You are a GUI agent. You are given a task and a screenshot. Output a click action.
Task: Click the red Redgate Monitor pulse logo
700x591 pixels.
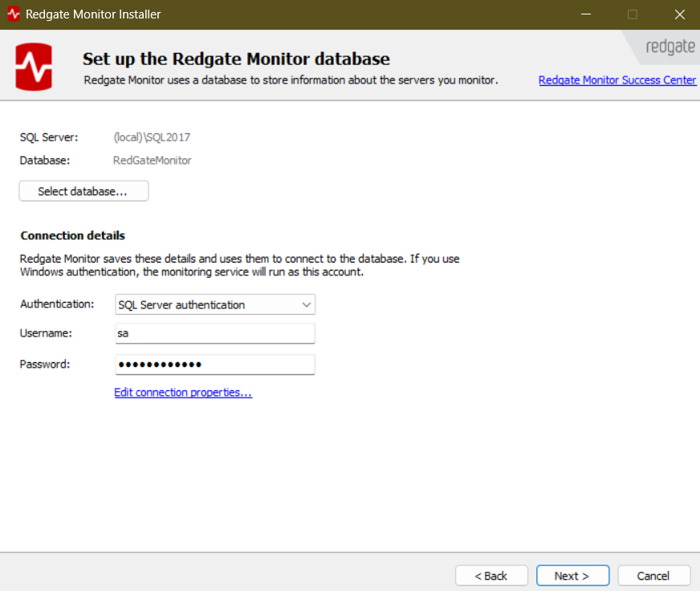pos(34,67)
